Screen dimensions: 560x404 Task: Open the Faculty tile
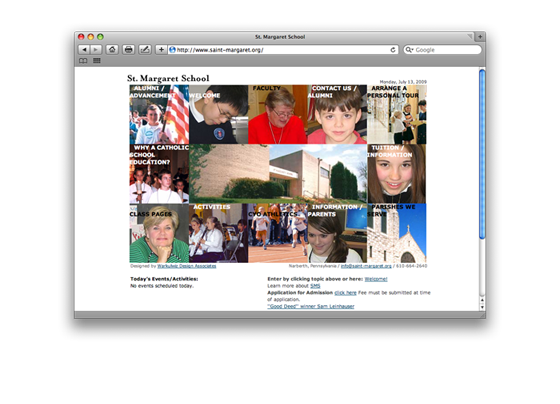278,114
